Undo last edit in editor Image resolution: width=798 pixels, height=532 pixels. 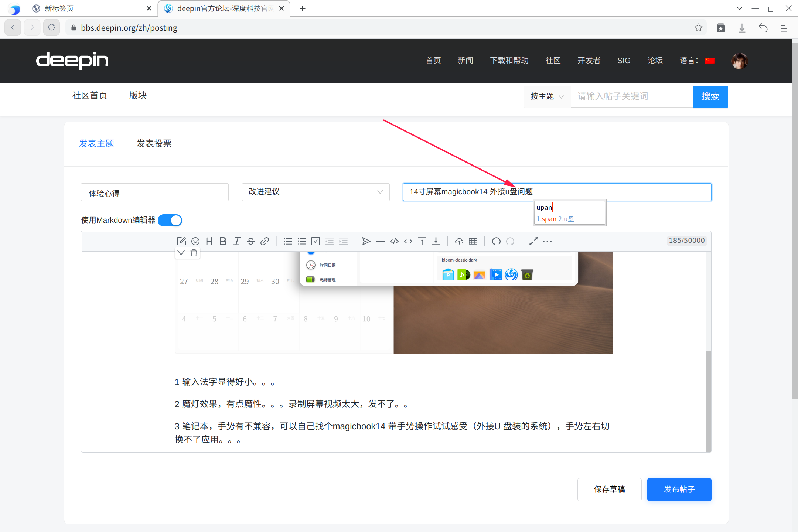(x=496, y=241)
